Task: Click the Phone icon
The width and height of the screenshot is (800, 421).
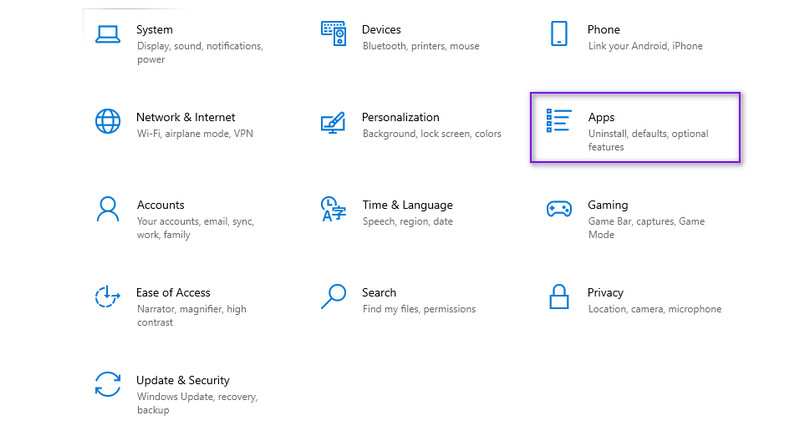Action: 559,34
